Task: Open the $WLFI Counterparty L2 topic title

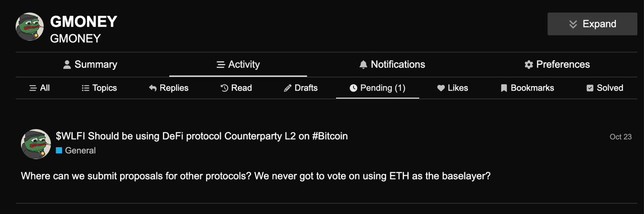Action: coord(202,136)
